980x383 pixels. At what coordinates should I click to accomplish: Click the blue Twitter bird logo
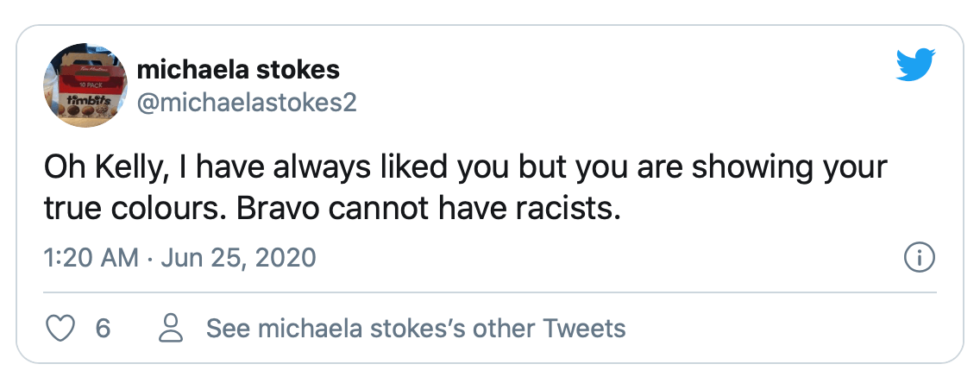915,66
